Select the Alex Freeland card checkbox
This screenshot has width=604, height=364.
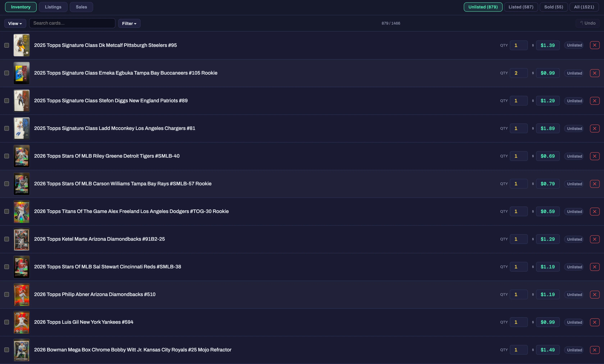tap(7, 212)
